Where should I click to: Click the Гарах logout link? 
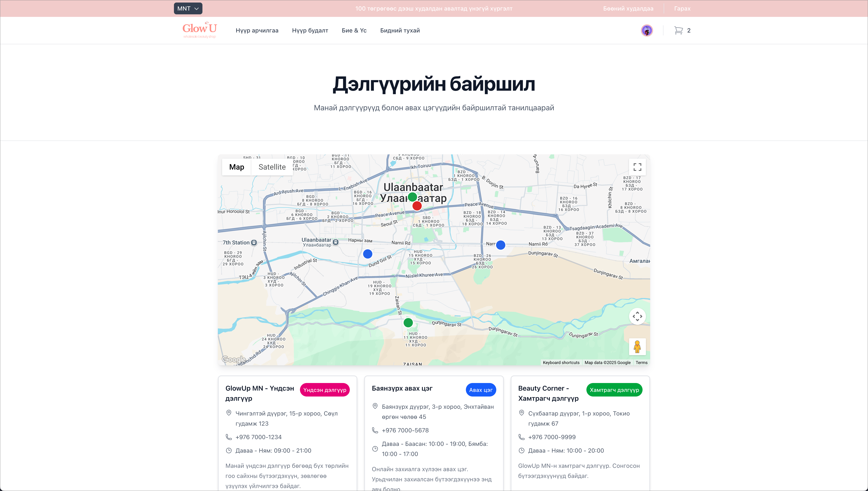tap(682, 8)
